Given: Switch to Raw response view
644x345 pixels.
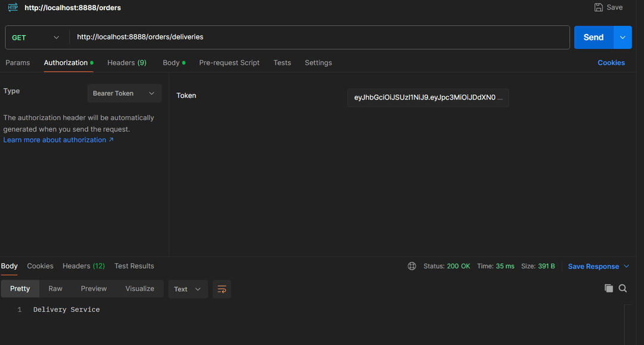Looking at the screenshot, I should (x=55, y=288).
